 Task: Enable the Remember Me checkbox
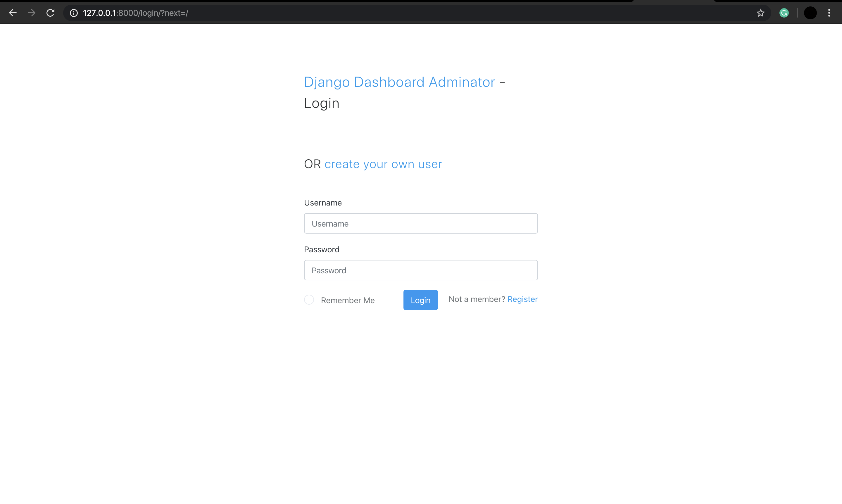pyautogui.click(x=309, y=300)
